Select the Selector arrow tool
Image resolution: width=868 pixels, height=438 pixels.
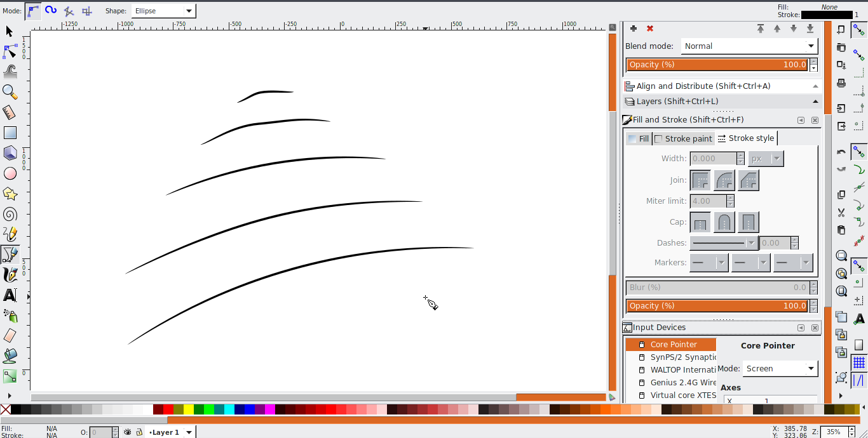point(10,31)
